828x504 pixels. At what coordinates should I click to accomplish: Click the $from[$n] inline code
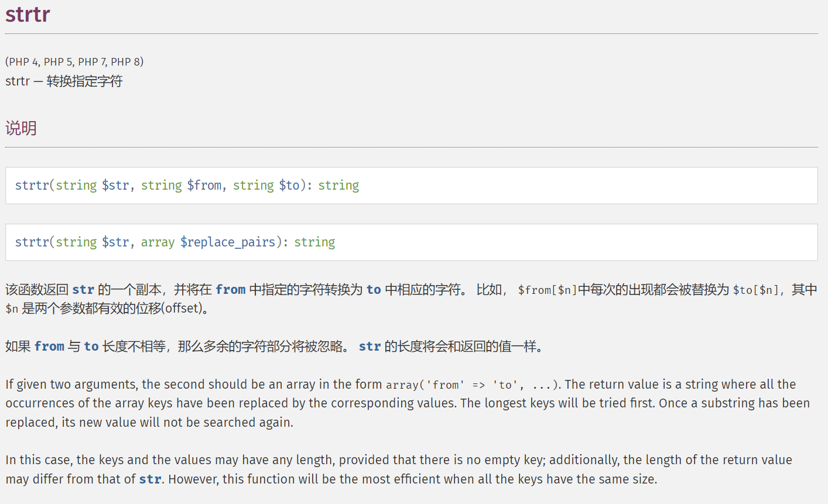point(547,290)
